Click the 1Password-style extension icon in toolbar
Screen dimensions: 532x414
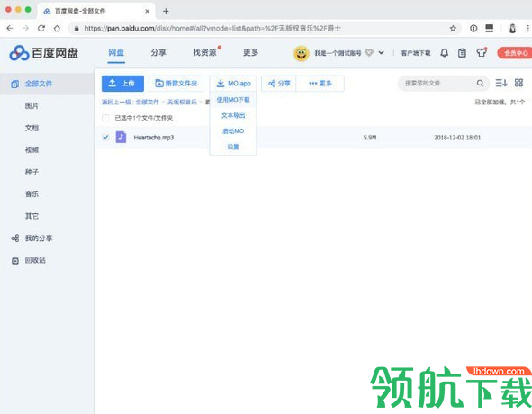point(473,29)
